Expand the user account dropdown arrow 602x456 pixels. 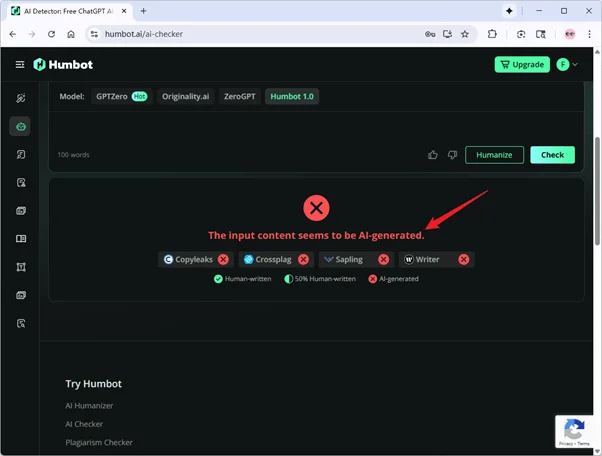[575, 65]
